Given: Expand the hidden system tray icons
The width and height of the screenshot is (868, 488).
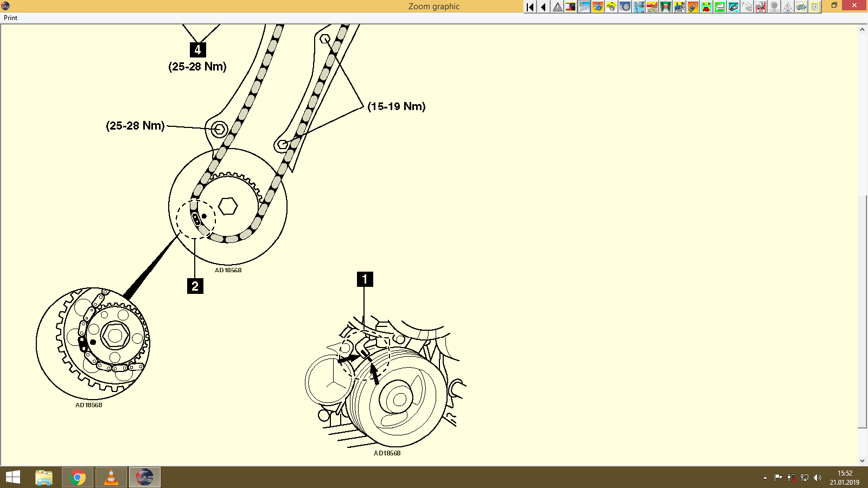Looking at the screenshot, I should click(764, 478).
